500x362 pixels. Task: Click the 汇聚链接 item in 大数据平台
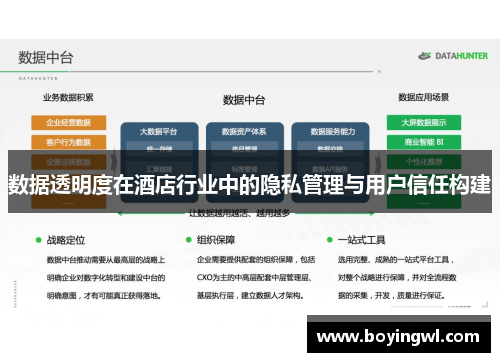(159, 169)
